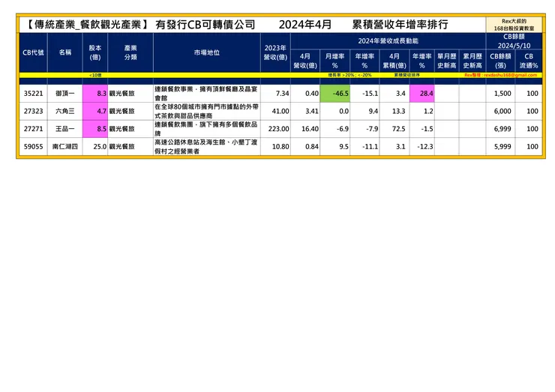Select CB code cell 59055
The image size is (555, 392).
click(x=33, y=146)
